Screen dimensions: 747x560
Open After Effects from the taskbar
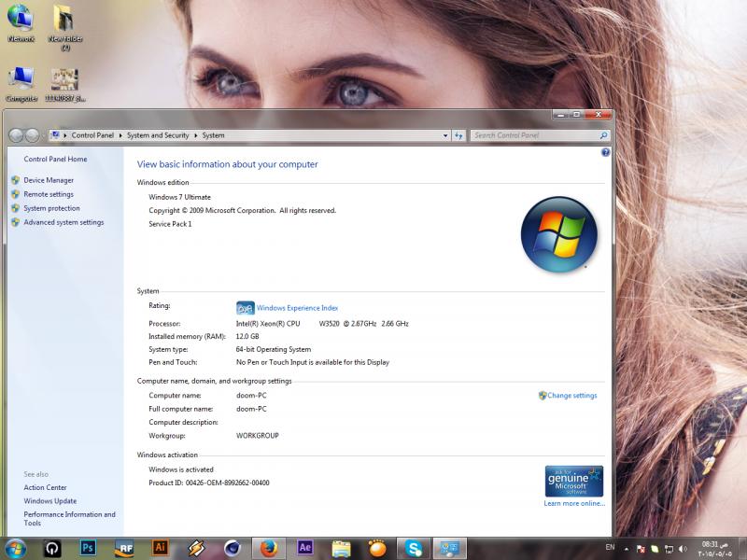pos(305,548)
